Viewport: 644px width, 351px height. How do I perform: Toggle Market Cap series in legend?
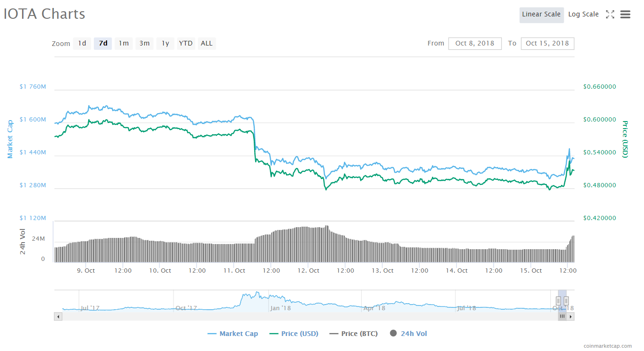coord(233,334)
